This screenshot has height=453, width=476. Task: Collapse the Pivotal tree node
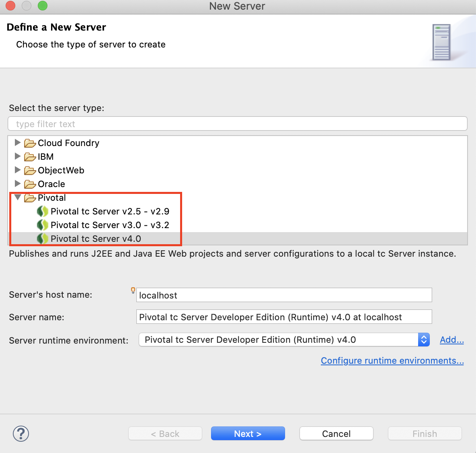point(18,198)
